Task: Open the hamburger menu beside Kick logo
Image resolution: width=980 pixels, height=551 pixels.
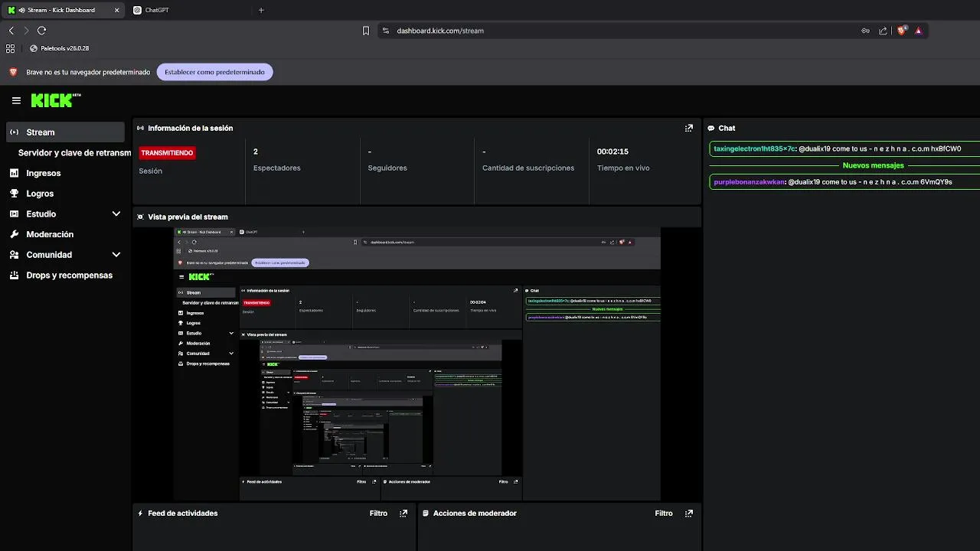Action: [x=16, y=101]
